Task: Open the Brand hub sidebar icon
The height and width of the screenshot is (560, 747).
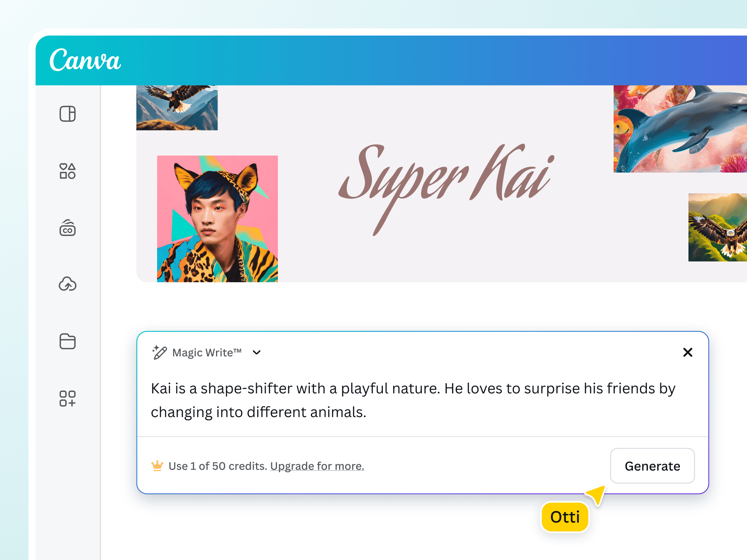Action: (67, 228)
